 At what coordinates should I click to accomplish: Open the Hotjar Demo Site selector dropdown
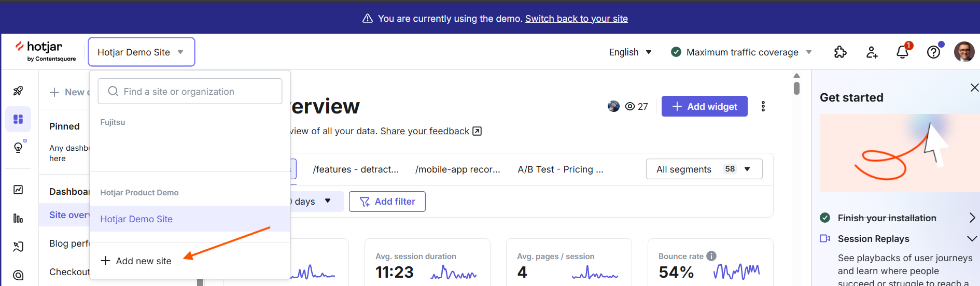(142, 52)
